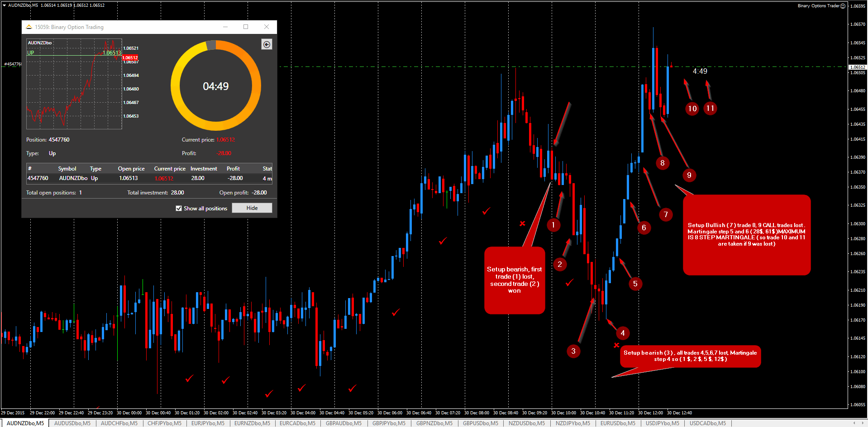Click the Binary Options Trader smiley icon
The image size is (868, 427).
[x=843, y=6]
